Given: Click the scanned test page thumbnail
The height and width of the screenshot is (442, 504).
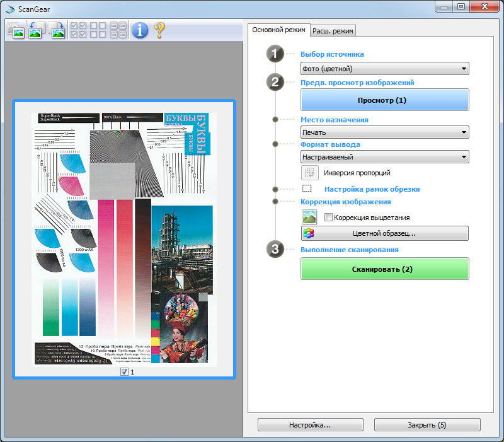Looking at the screenshot, I should 124,240.
